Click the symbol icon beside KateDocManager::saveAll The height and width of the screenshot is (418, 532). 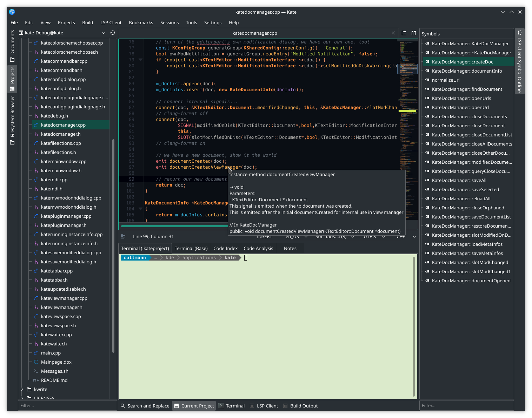(x=427, y=180)
